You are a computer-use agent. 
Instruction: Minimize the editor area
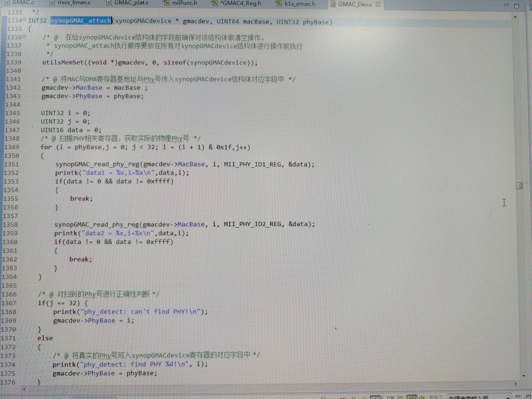506,5
